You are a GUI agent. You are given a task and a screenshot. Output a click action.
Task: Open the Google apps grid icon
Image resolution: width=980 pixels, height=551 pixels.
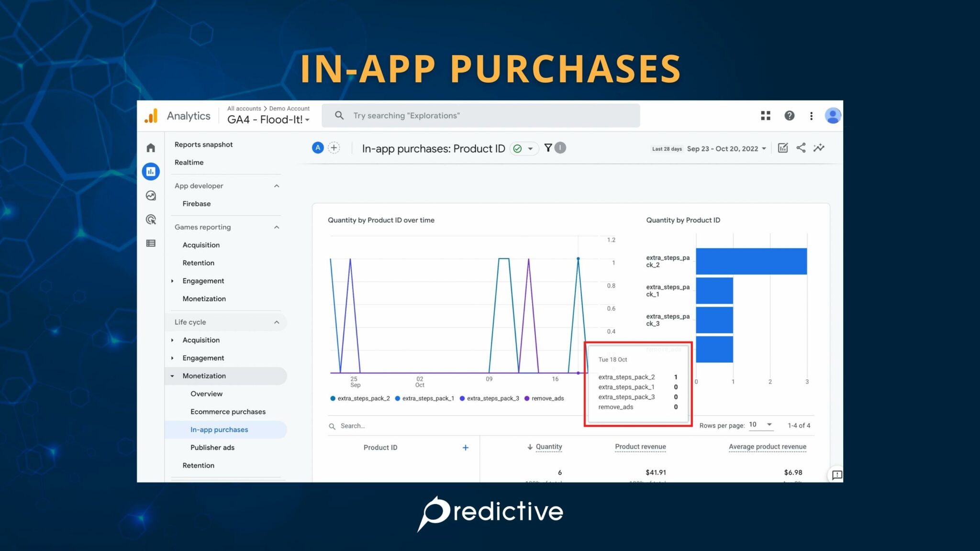coord(766,115)
